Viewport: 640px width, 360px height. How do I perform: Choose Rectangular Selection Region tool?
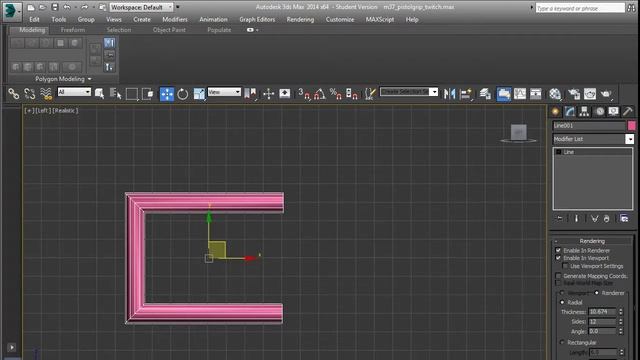(132, 94)
